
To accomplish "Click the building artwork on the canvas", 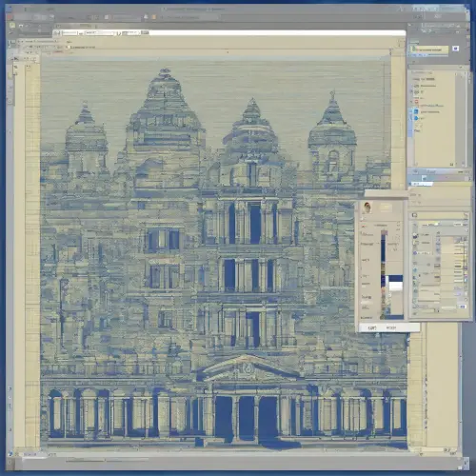I will 224,254.
